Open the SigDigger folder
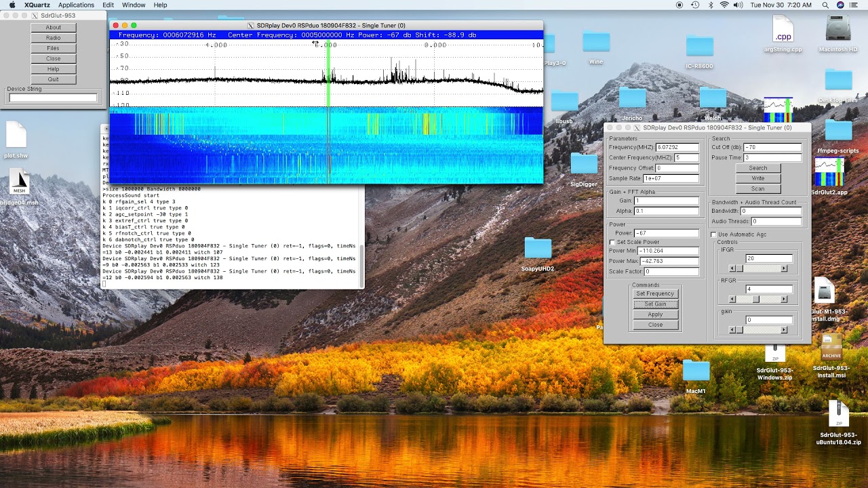 point(583,163)
